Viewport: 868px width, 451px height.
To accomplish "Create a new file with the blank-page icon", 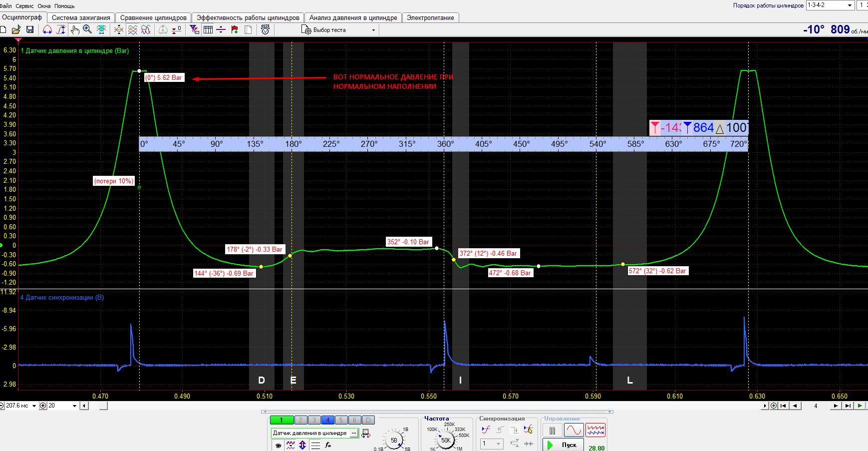I will pyautogui.click(x=3, y=30).
